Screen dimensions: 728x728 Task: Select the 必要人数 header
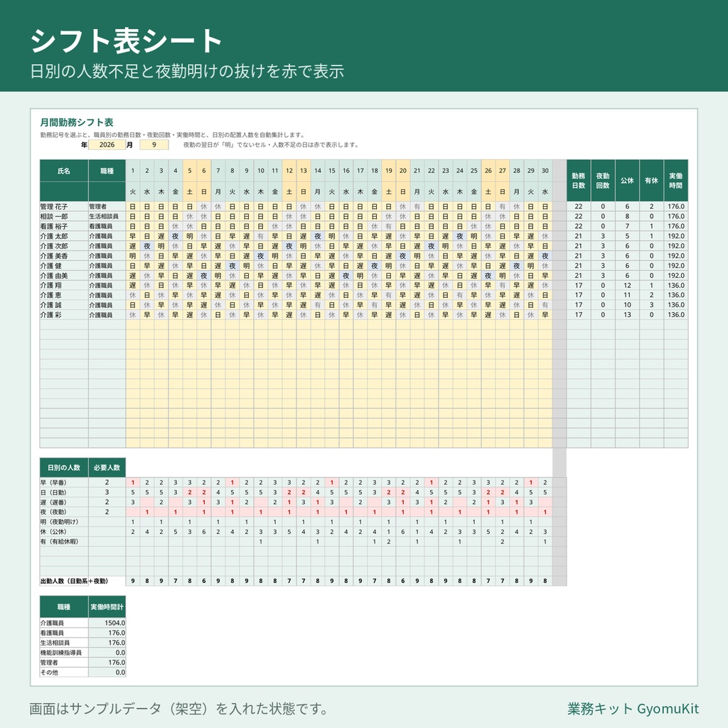click(107, 468)
